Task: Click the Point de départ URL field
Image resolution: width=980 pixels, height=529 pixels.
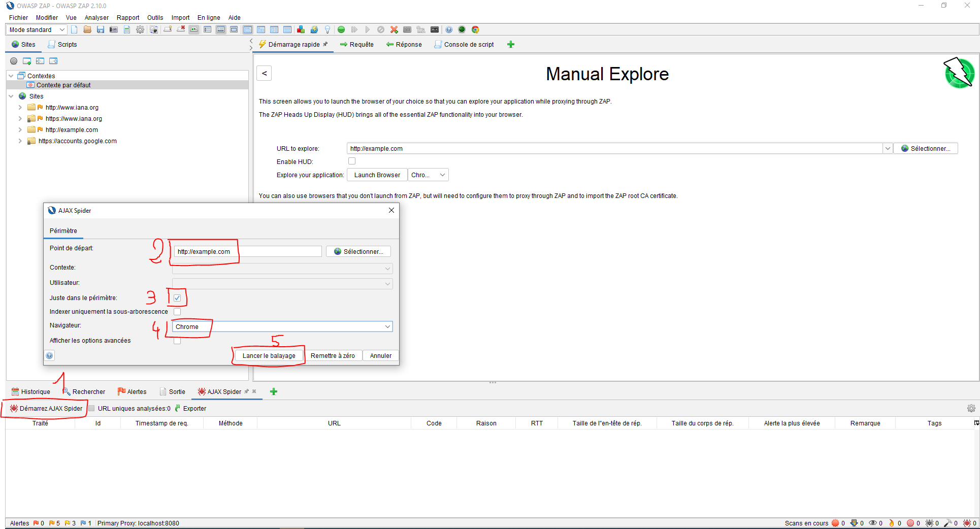Action: point(247,251)
